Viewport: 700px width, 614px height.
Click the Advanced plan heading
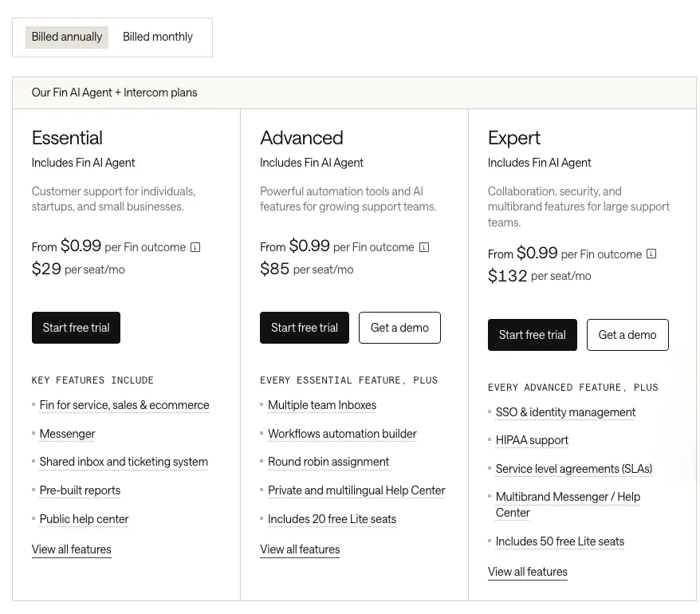(301, 138)
